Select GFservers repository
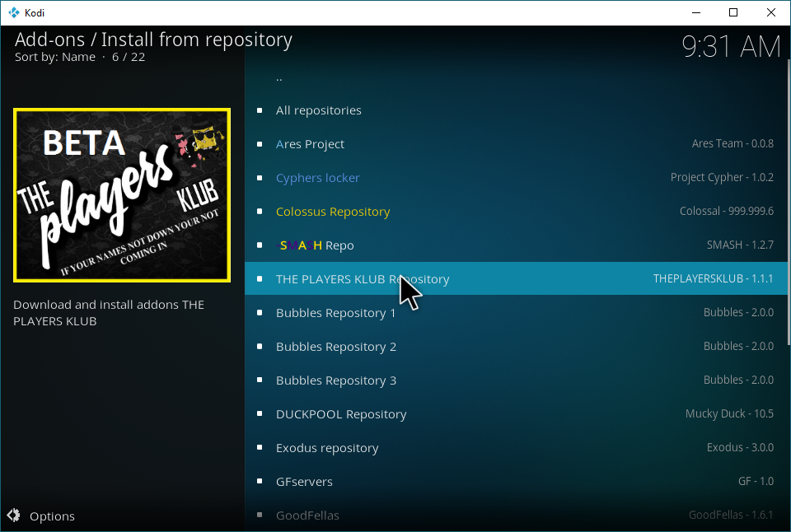This screenshot has width=791, height=532. click(304, 482)
